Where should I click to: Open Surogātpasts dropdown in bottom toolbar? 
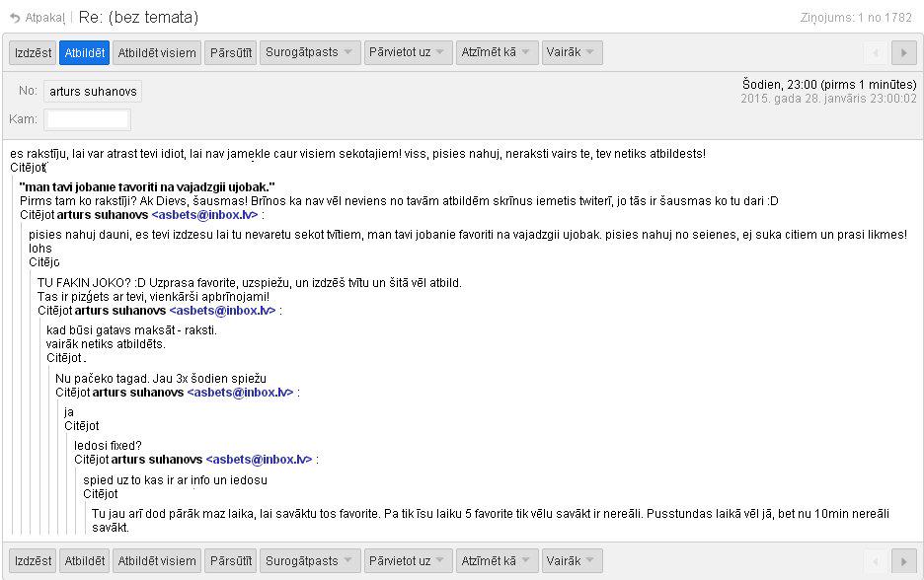click(310, 561)
